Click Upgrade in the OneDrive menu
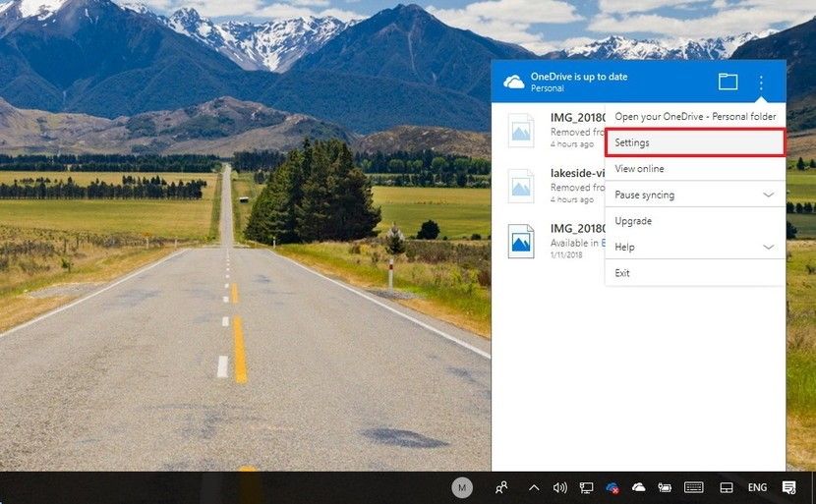The image size is (816, 504). coord(633,221)
